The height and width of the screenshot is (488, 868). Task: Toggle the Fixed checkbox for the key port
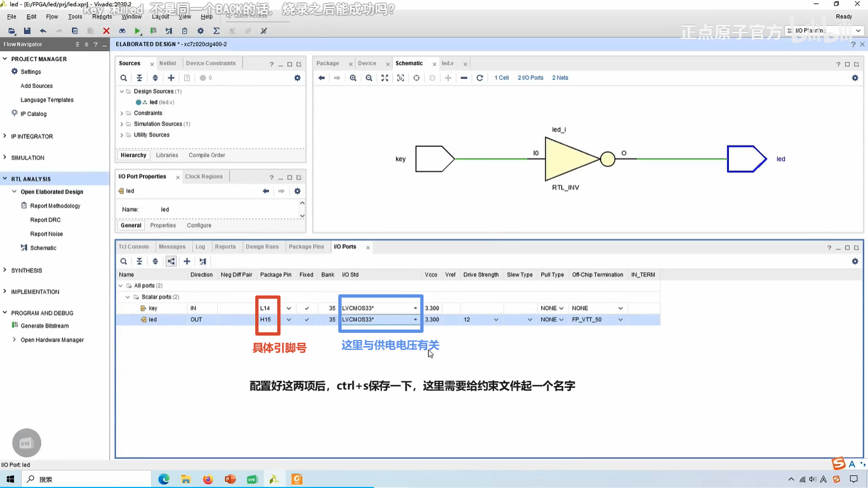pos(307,308)
